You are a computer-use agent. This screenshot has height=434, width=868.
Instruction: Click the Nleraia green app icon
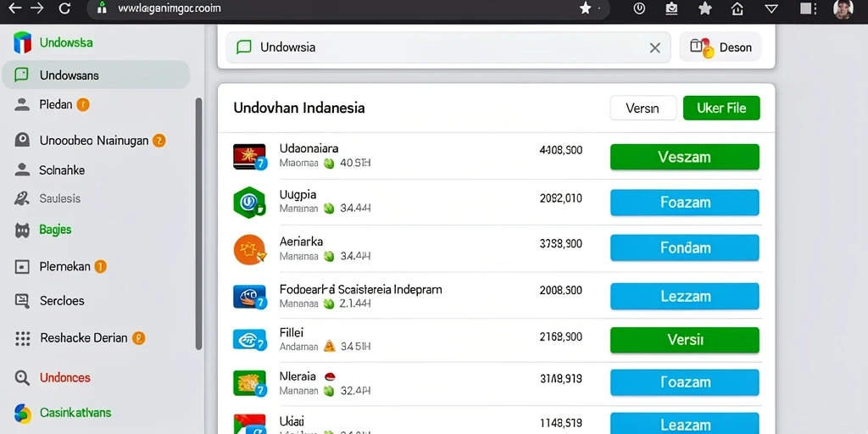(250, 384)
